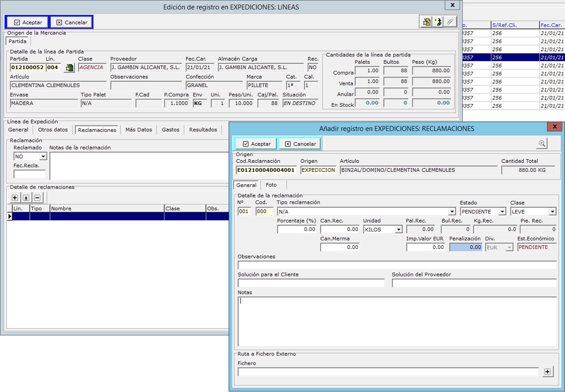Click the green stack with down arrow icon
Image resolution: width=565 pixels, height=392 pixels.
(x=438, y=22)
